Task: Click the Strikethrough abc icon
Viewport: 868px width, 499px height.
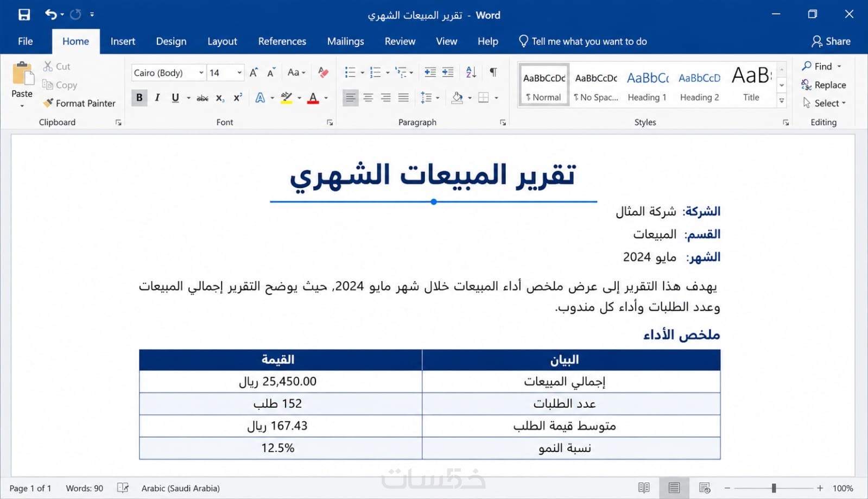Action: pos(202,98)
